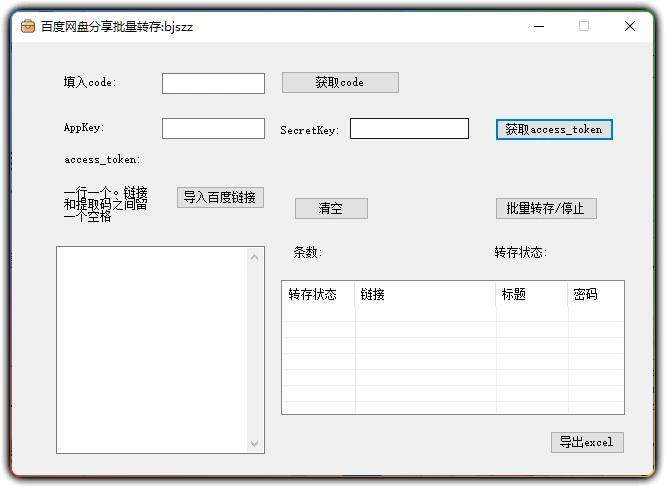Click the SecretKey: label
This screenshot has height=487, width=665.
[x=310, y=130]
